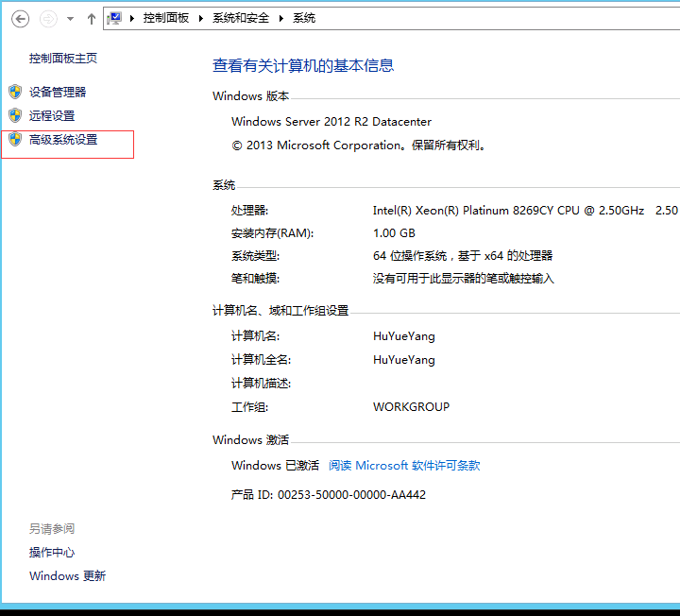Open Windows 更新 link
680x616 pixels.
pos(68,576)
